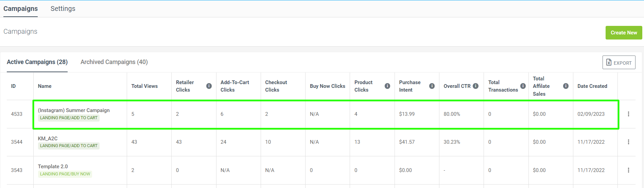This screenshot has width=644, height=188.
Task: Open actions menu for KM_A2C campaign
Action: tap(628, 142)
